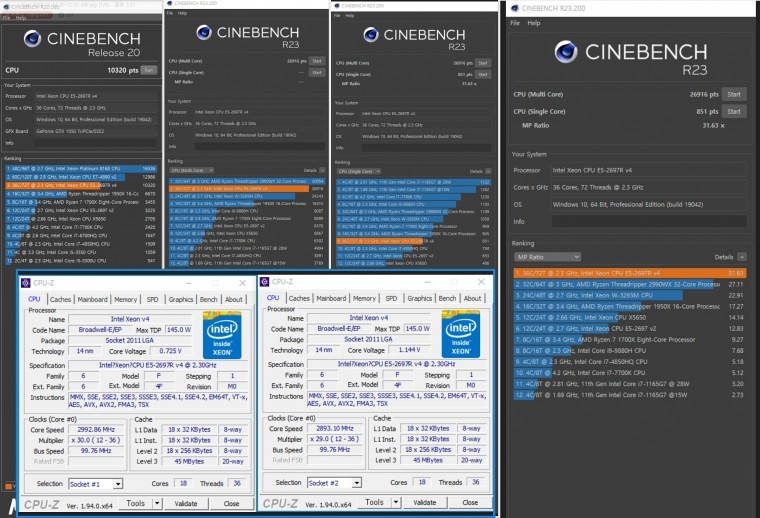Switch to the Graphics tab in the Socket #1 CPU-Z window
760x518 pixels.
pos(181,299)
